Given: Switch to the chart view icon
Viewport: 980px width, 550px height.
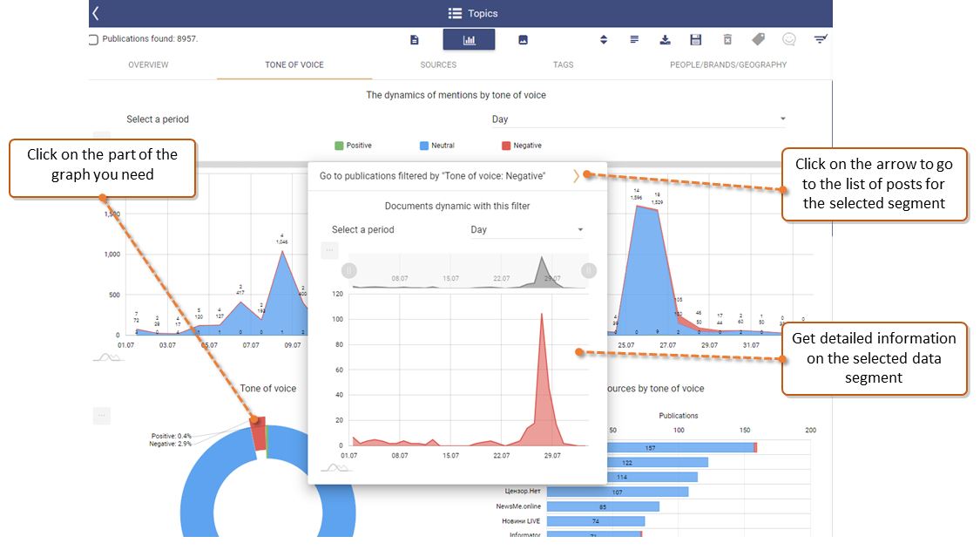Looking at the screenshot, I should [x=469, y=39].
